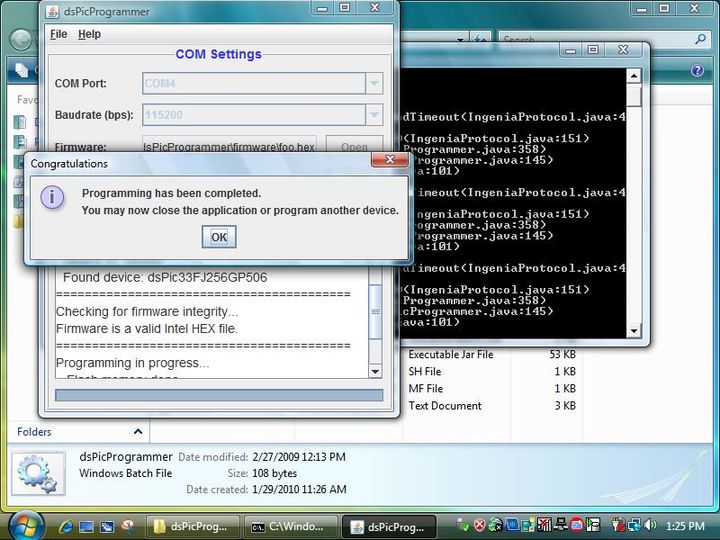This screenshot has height=540, width=720.
Task: Click the firmware file path field
Action: point(229,146)
